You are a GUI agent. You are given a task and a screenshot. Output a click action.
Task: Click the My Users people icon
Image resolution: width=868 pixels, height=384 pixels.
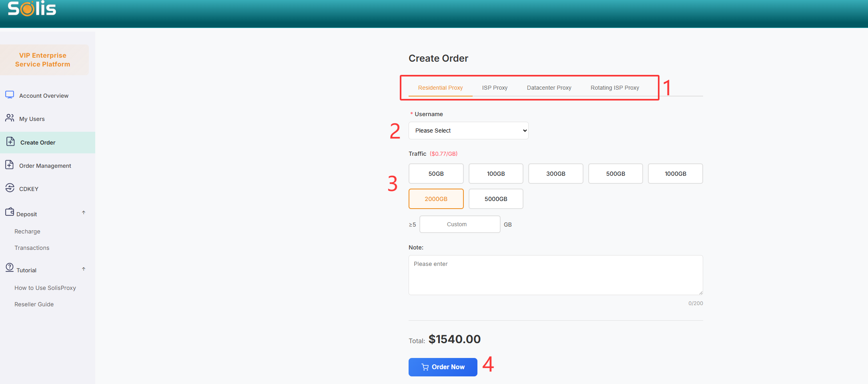10,118
